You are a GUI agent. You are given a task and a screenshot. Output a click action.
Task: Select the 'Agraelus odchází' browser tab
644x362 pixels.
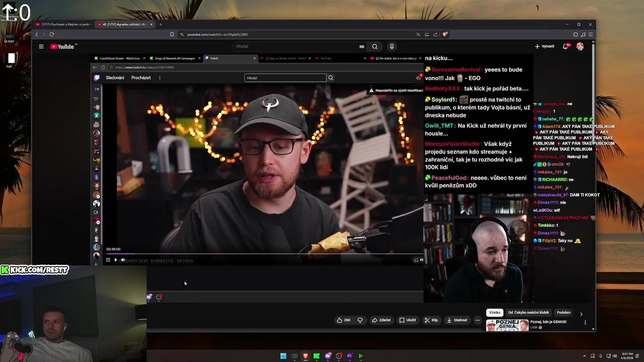tap(125, 24)
